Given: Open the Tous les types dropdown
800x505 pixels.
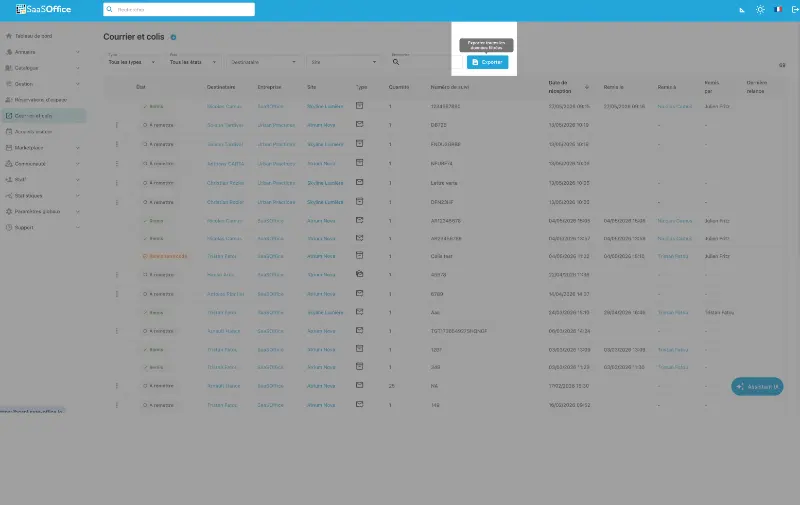Looking at the screenshot, I should (x=132, y=62).
